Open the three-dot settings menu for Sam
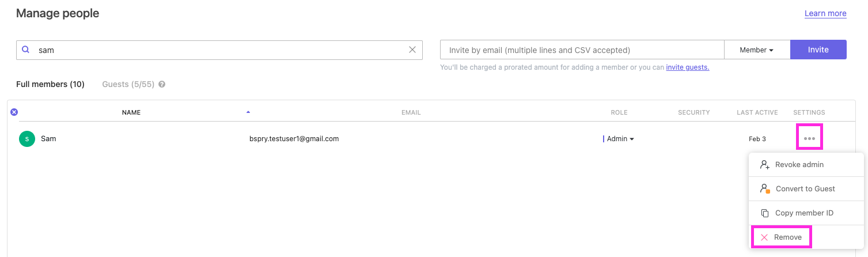 point(809,139)
